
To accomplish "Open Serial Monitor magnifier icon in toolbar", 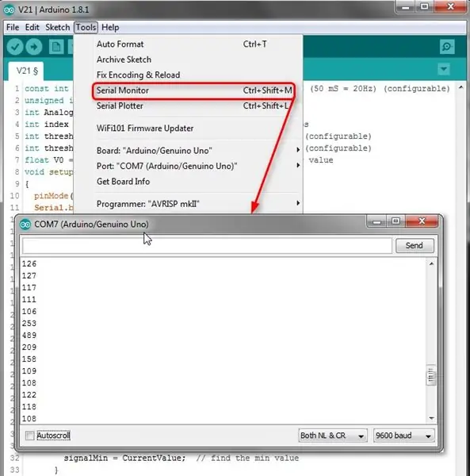I will click(447, 47).
